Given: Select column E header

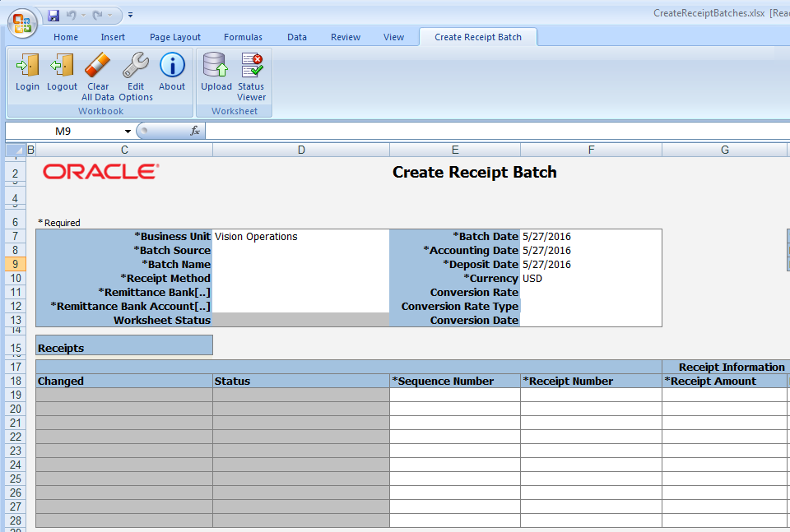Looking at the screenshot, I should (455, 150).
